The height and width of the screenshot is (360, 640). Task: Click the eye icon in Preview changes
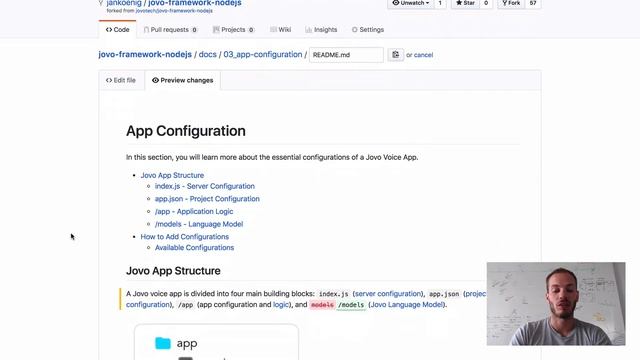(x=156, y=80)
